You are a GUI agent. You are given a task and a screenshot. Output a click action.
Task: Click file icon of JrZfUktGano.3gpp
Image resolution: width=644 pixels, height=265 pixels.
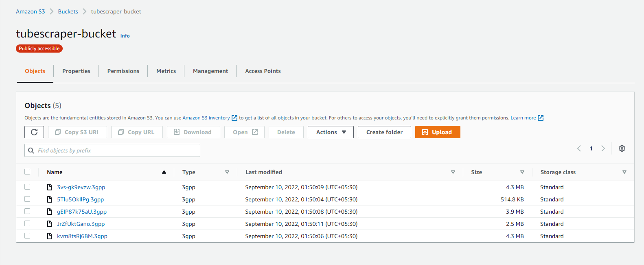50,224
